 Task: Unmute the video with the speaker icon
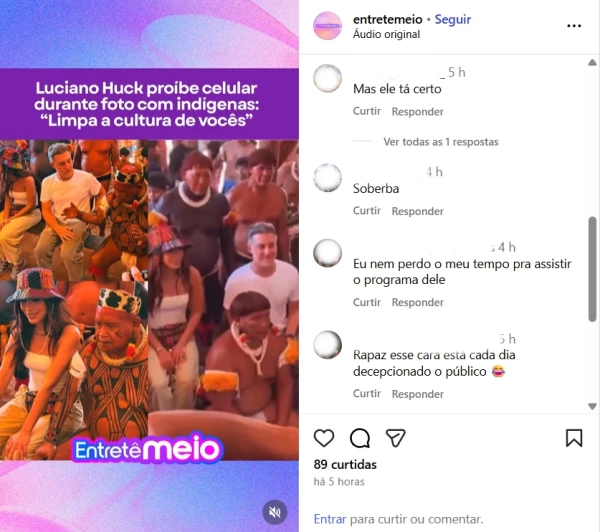(x=274, y=512)
